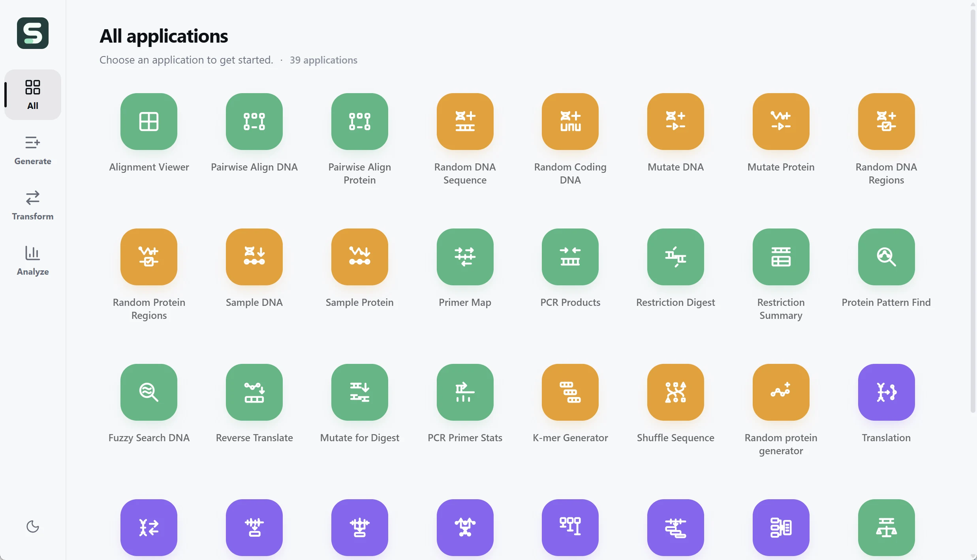The height and width of the screenshot is (560, 977).
Task: Open the Alignment Viewer app icon
Action: coord(149,122)
